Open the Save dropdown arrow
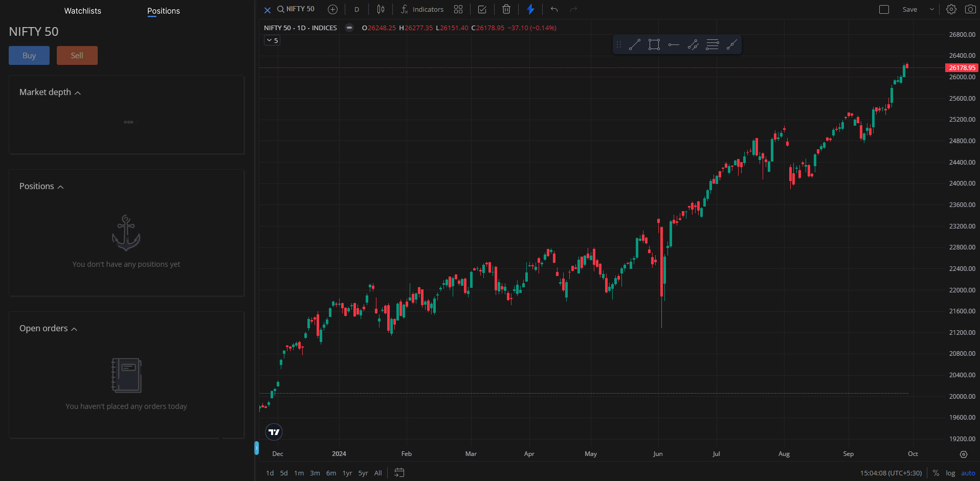Image resolution: width=980 pixels, height=481 pixels. [932, 9]
